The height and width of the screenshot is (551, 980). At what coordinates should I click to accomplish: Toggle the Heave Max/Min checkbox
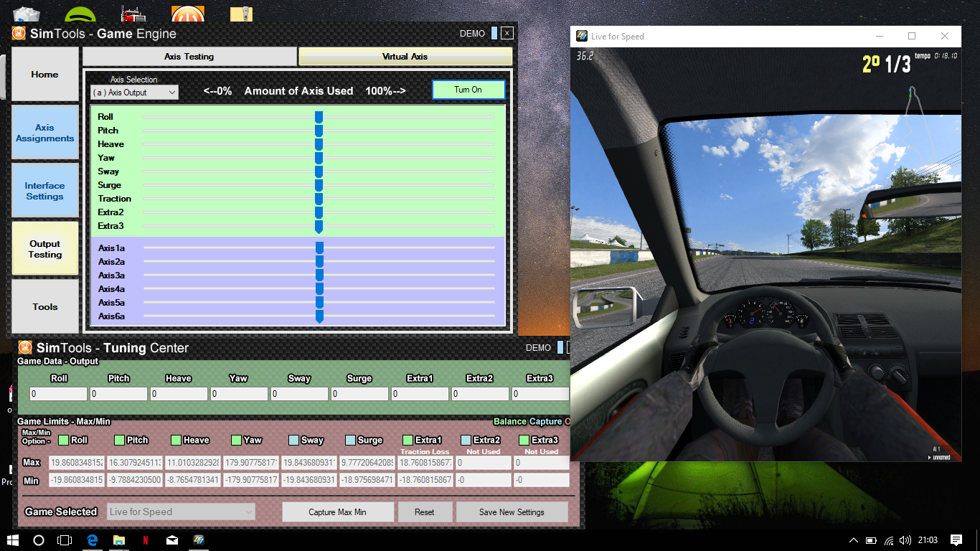click(176, 440)
